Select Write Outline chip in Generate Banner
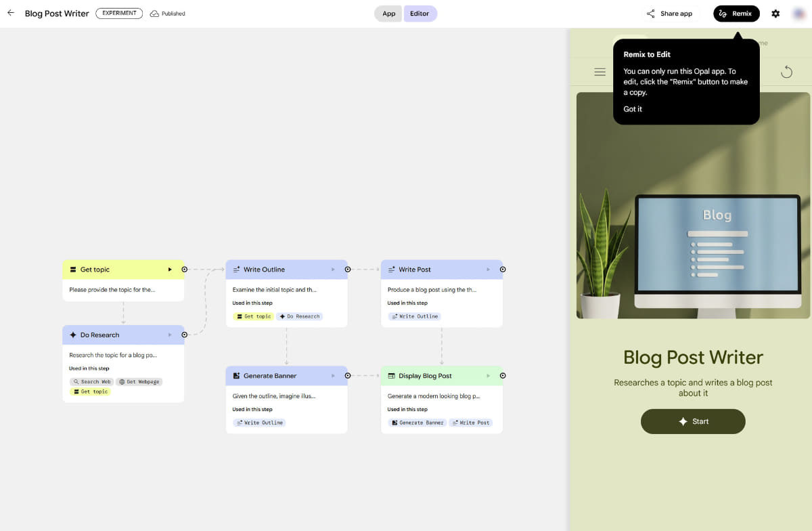Viewport: 812px width, 531px height. click(x=259, y=423)
